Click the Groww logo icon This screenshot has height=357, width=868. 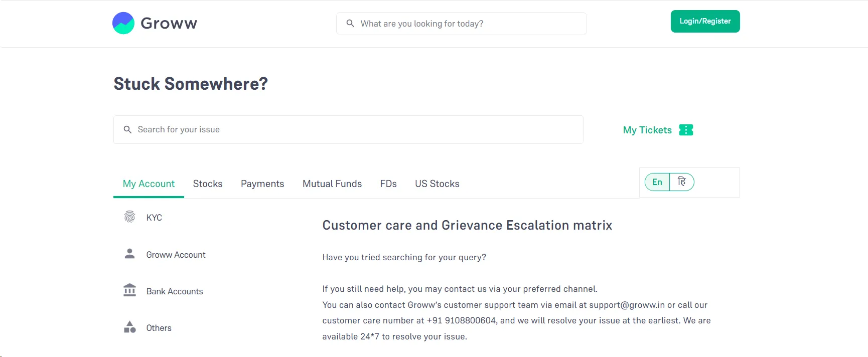(x=123, y=23)
